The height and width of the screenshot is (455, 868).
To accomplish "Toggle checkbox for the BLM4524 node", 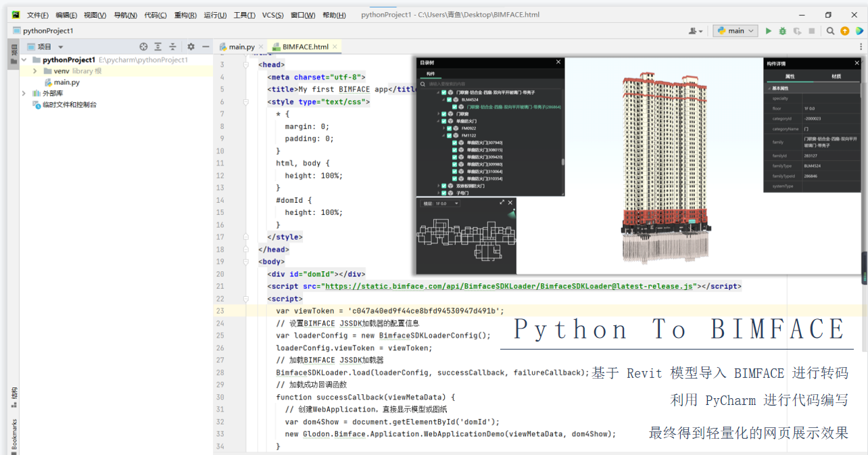I will 450,99.
